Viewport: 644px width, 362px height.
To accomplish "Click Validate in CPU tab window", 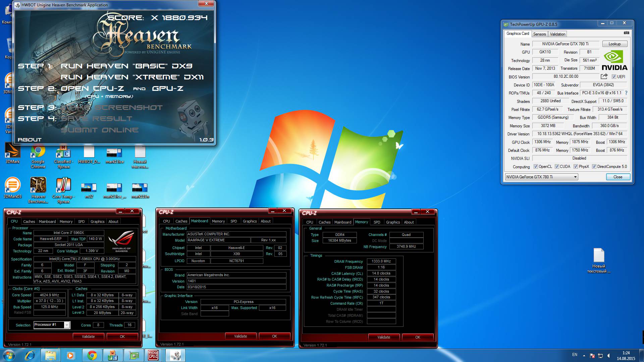I will tap(88, 337).
